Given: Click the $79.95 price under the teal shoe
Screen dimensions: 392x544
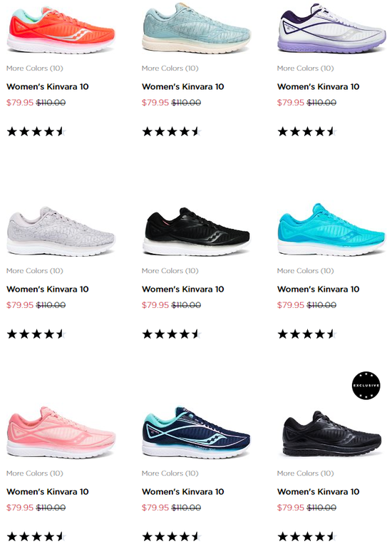Looking at the screenshot, I should click(155, 103).
